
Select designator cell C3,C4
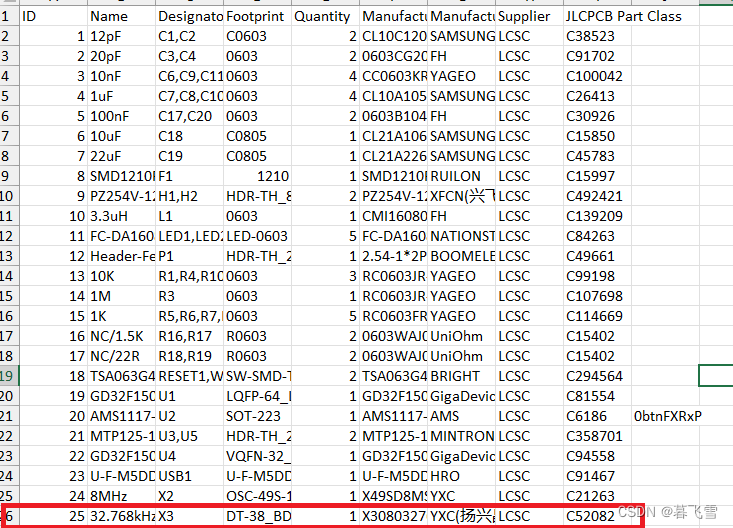[x=189, y=56]
